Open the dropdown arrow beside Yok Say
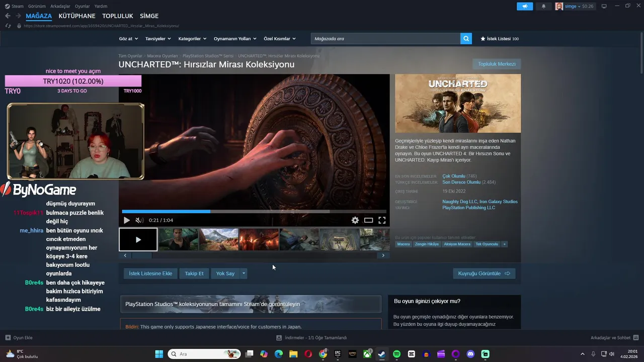This screenshot has height=362, width=644. (x=244, y=274)
